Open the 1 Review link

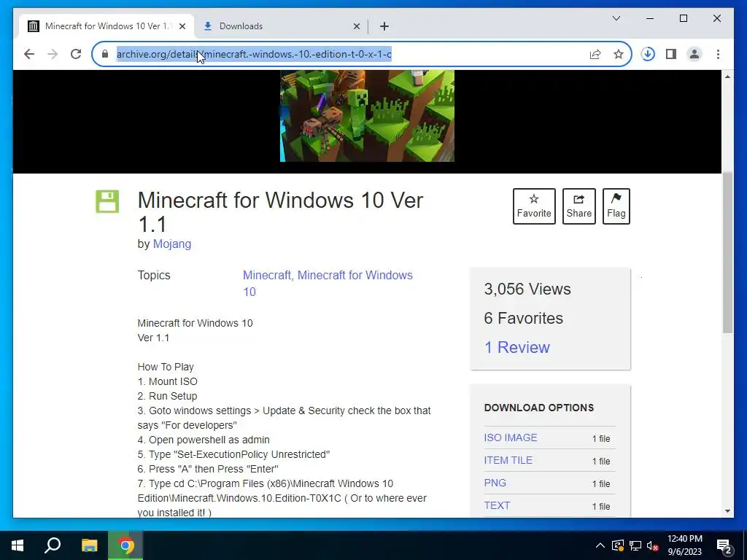pos(517,347)
